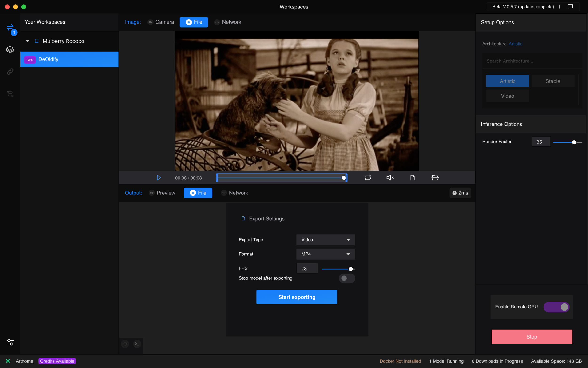Collapse the Mulberry Rococo workspace

[x=28, y=41]
